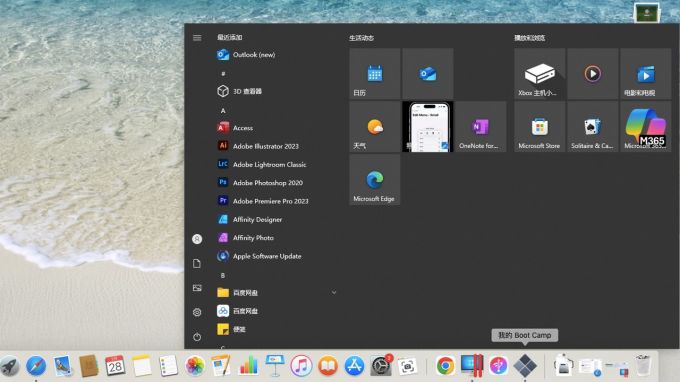
Task: Open the Solitaire & Ca... tile
Action: click(x=593, y=127)
